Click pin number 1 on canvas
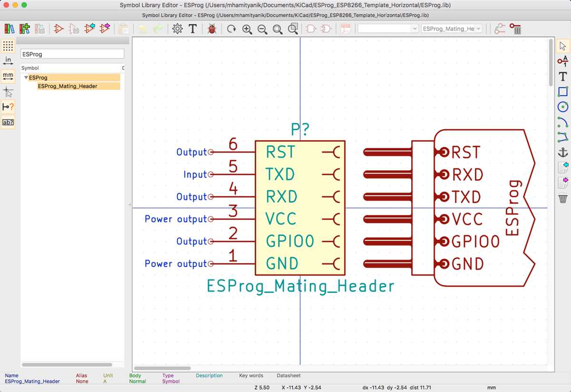 [x=233, y=255]
